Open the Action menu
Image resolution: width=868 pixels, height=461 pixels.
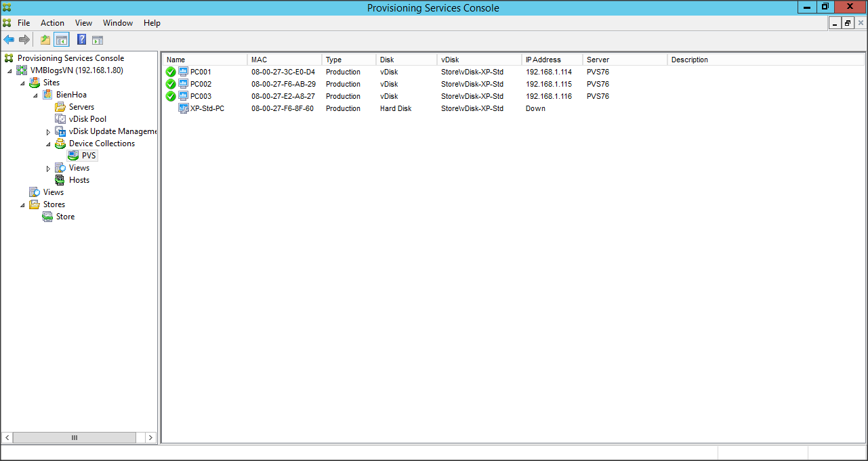click(52, 23)
